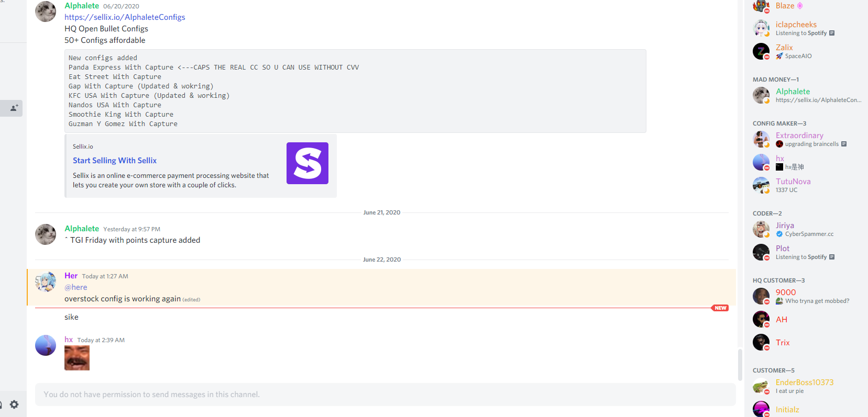Screen dimensions: 868x417
Task: Open the image posted by hx
Action: point(77,358)
